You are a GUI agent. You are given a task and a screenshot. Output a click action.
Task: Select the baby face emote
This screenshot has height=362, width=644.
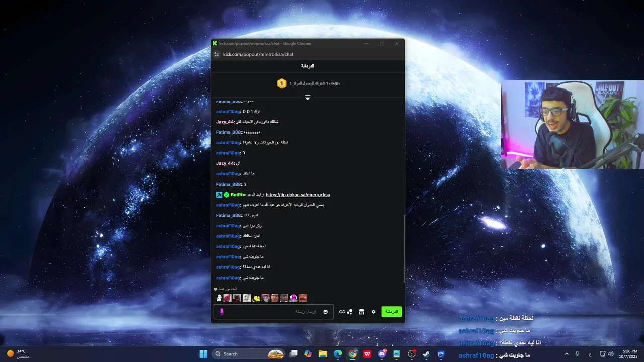247,298
